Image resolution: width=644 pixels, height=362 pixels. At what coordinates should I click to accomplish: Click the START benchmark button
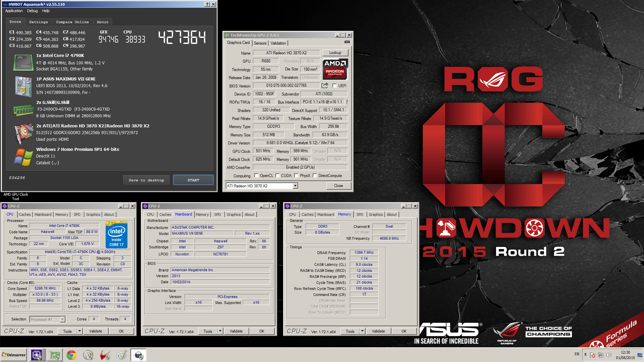coord(193,180)
